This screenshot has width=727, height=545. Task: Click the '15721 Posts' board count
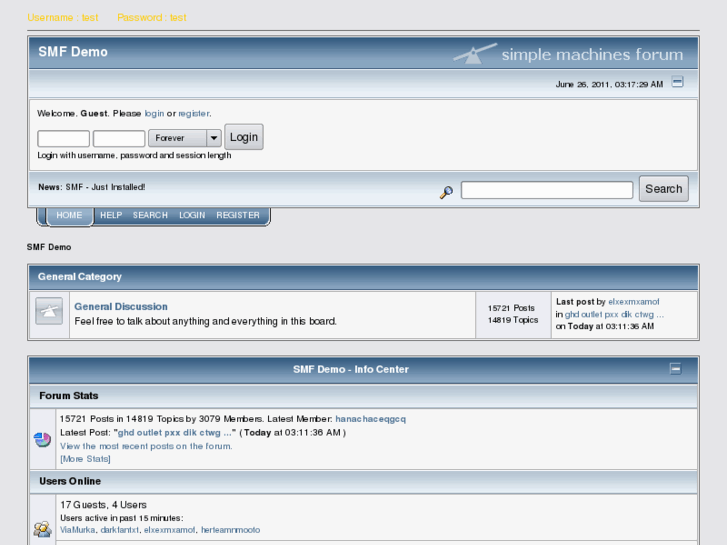pos(511,308)
